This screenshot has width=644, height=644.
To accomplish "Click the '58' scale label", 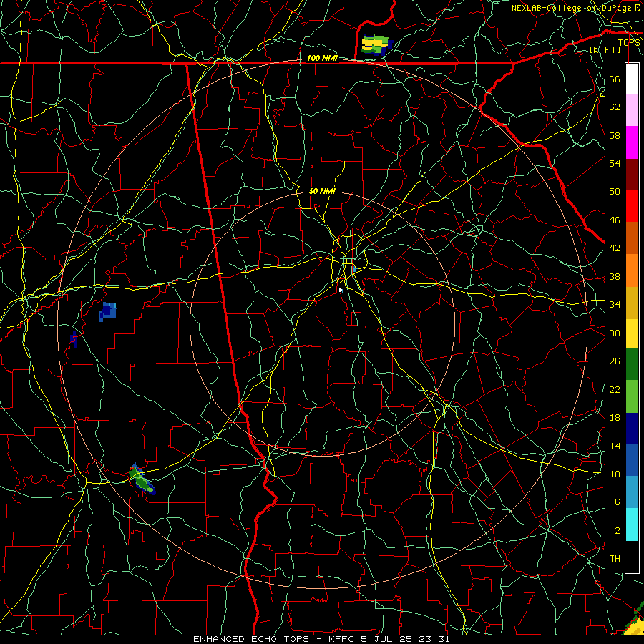I will [x=615, y=135].
